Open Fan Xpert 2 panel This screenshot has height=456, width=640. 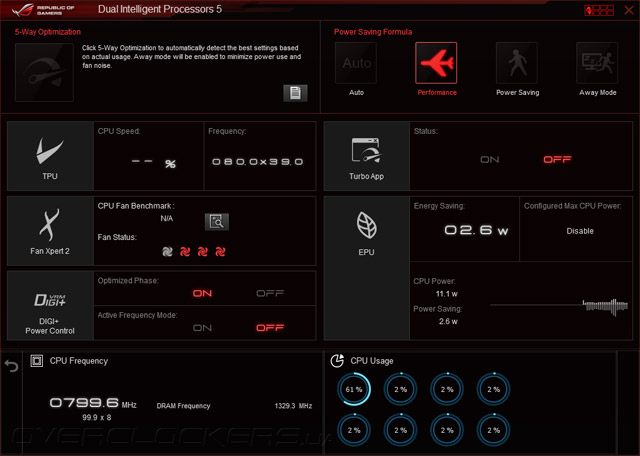[50, 231]
